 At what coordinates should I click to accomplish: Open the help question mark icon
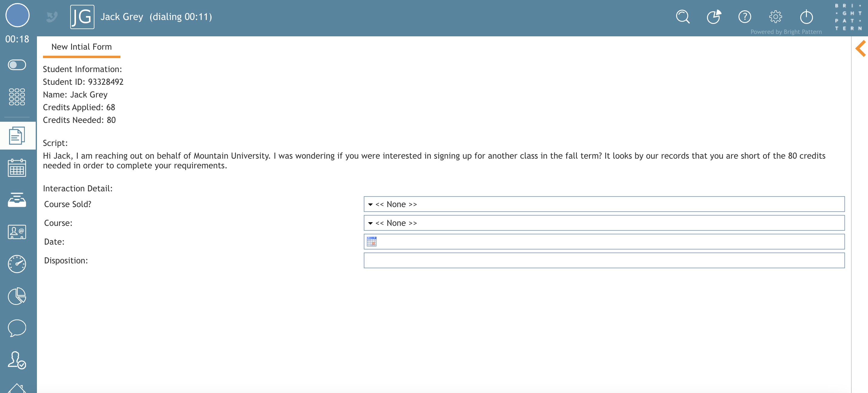point(745,17)
